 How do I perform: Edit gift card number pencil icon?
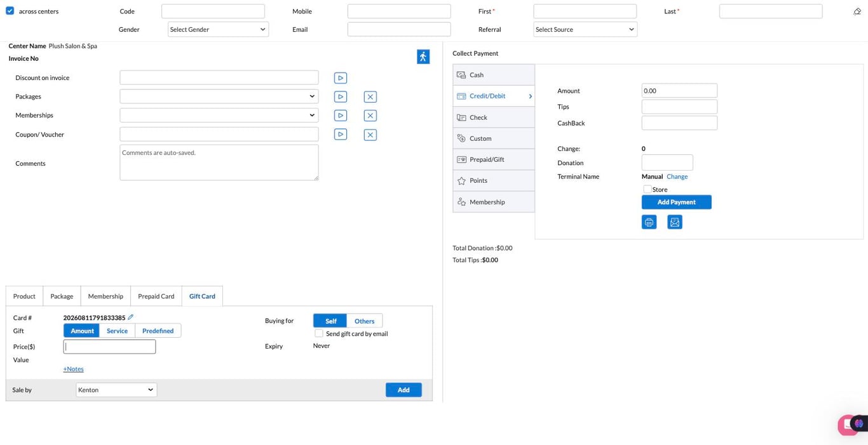(x=131, y=317)
